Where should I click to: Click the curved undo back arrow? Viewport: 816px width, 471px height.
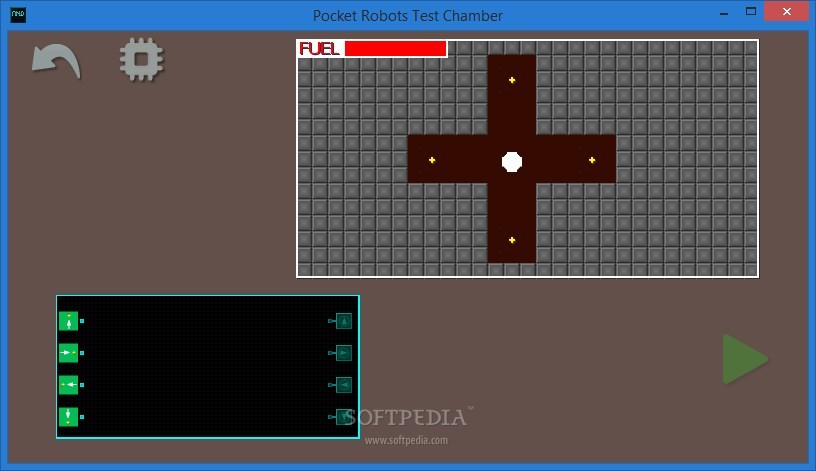tap(56, 61)
